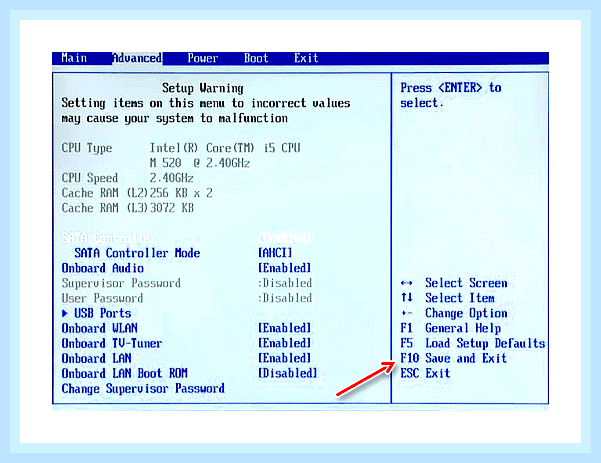Open the Exit tab
The image size is (601, 463).
306,58
